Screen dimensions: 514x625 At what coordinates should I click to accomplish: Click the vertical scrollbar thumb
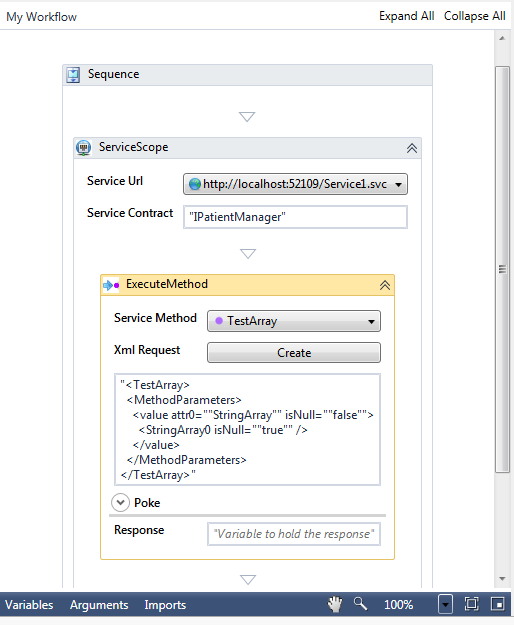click(x=502, y=269)
